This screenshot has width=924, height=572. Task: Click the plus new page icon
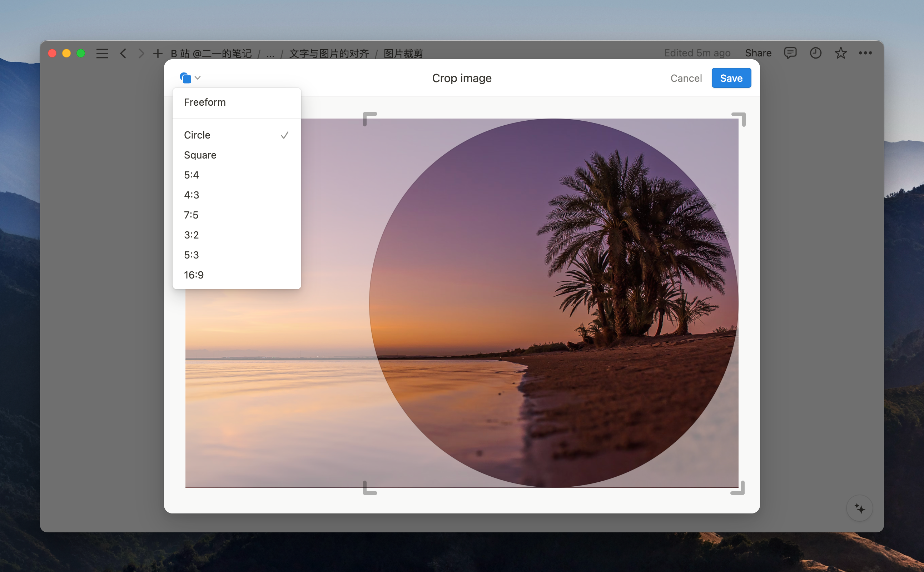[x=158, y=53]
